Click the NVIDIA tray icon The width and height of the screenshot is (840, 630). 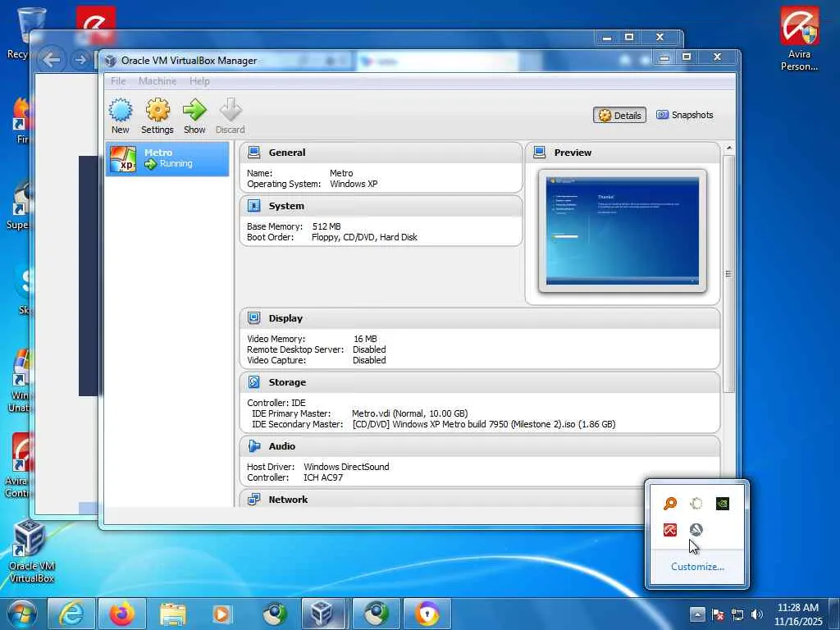point(722,504)
